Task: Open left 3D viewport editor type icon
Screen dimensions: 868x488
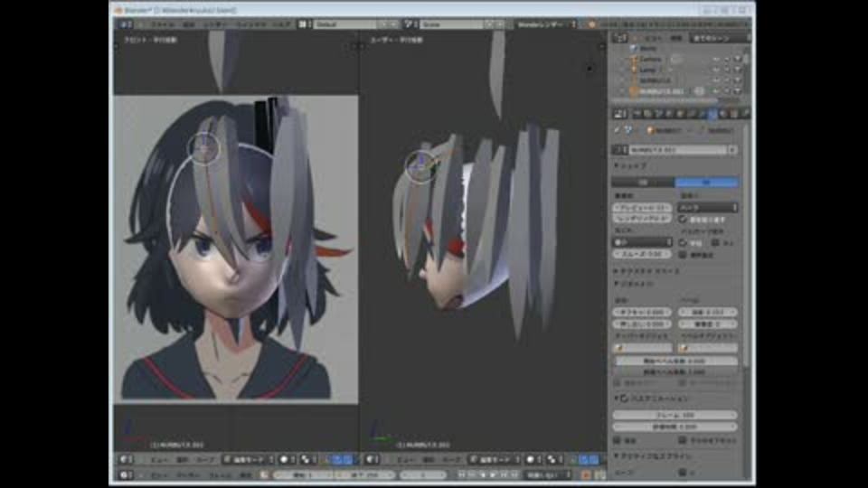Action: pyautogui.click(x=126, y=460)
